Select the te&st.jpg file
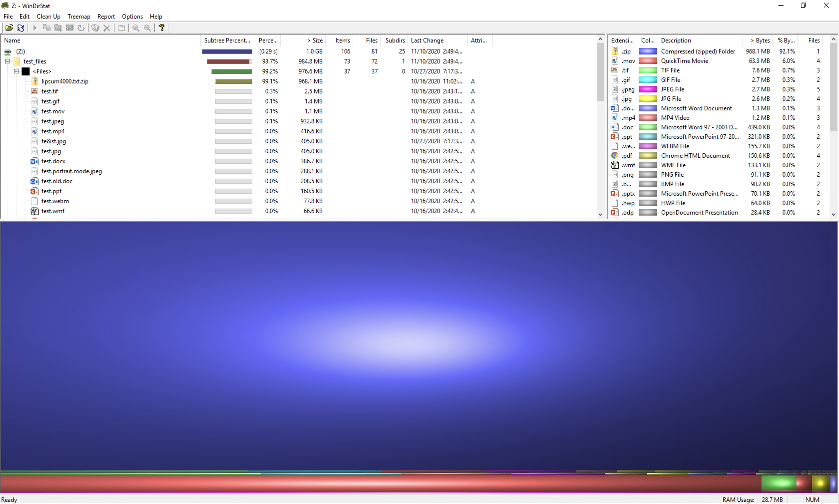 (x=54, y=141)
